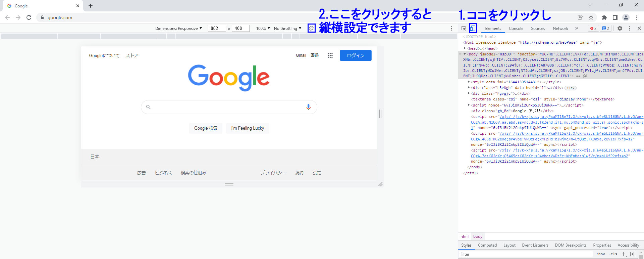Bookmark this page with the star icon

click(591, 17)
